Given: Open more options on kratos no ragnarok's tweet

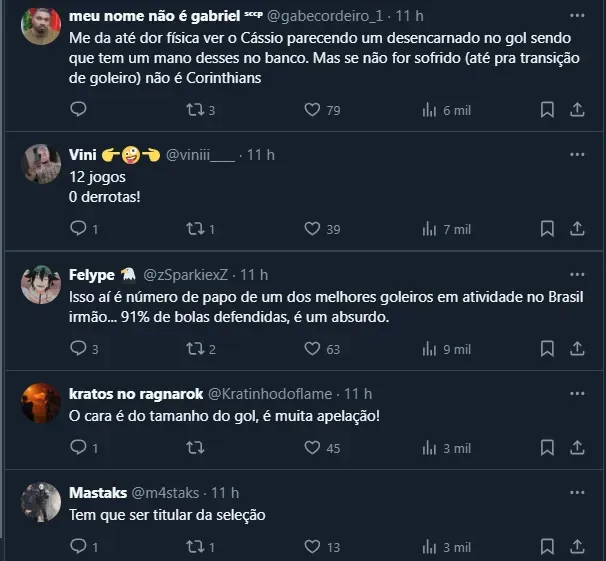Looking at the screenshot, I should click(x=577, y=394).
